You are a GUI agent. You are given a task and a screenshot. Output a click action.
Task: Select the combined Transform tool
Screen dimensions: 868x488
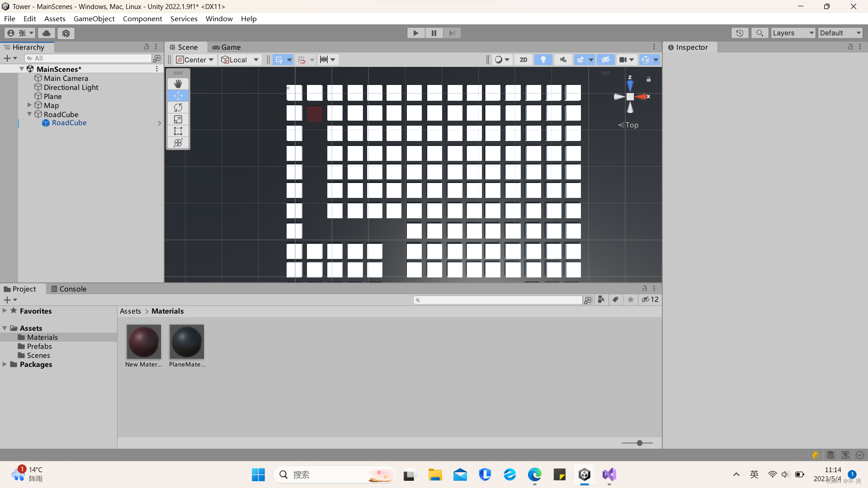178,143
